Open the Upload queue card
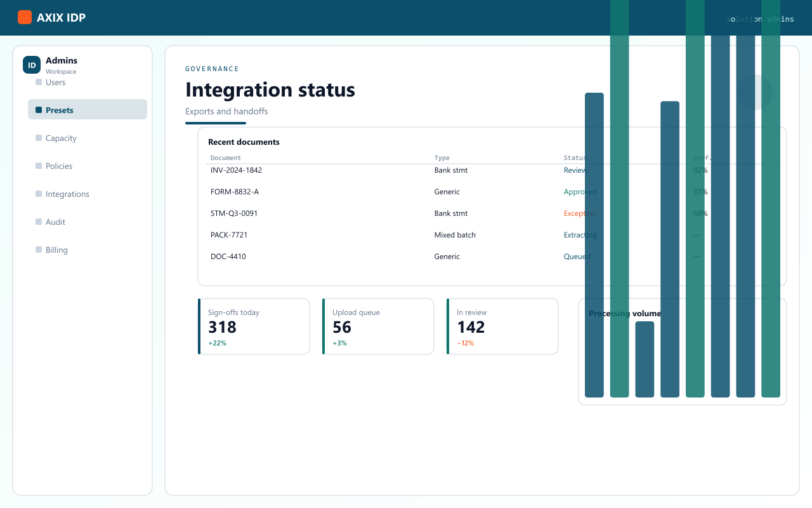The width and height of the screenshot is (812, 508). (x=378, y=326)
